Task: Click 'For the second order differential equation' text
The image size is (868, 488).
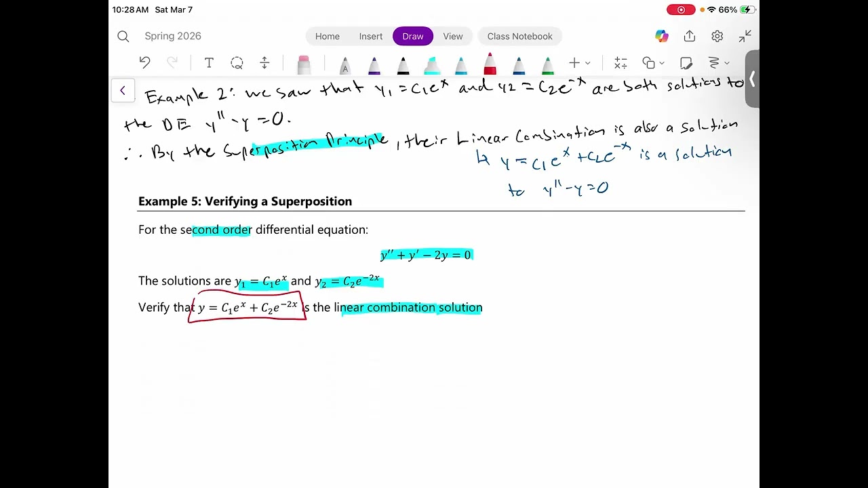Action: coord(253,230)
